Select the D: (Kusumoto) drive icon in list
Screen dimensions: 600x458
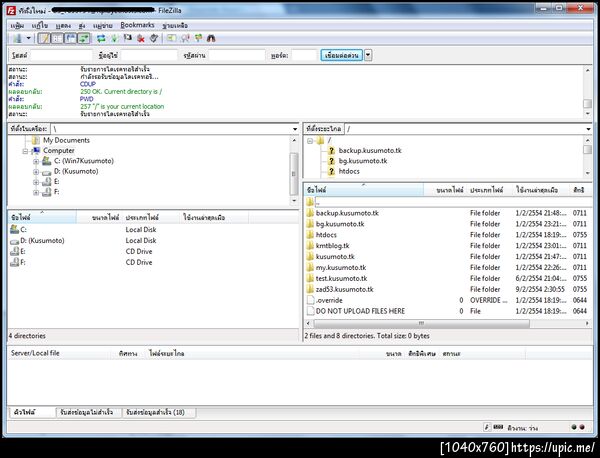coord(15,241)
